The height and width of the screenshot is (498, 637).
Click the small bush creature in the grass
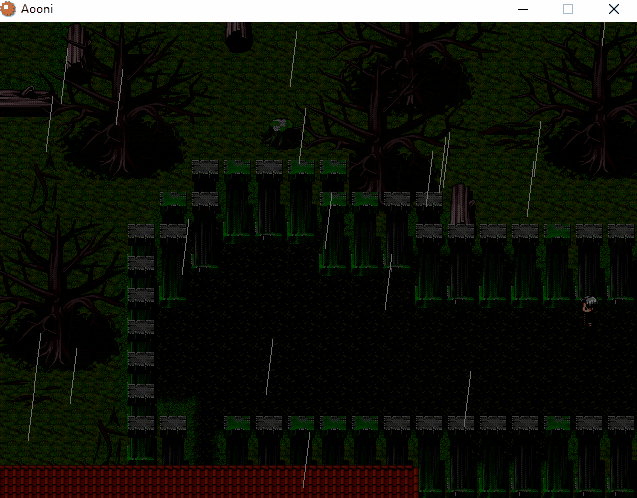(281, 133)
